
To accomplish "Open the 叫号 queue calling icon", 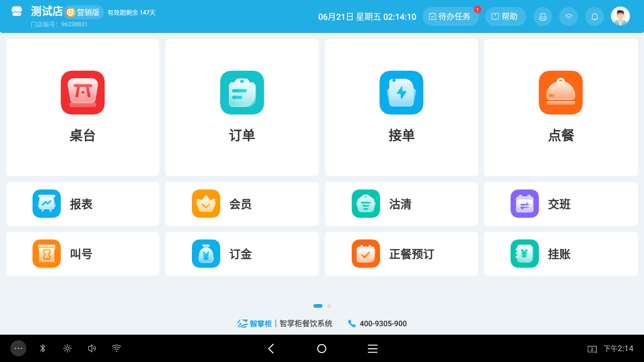I will (x=47, y=254).
